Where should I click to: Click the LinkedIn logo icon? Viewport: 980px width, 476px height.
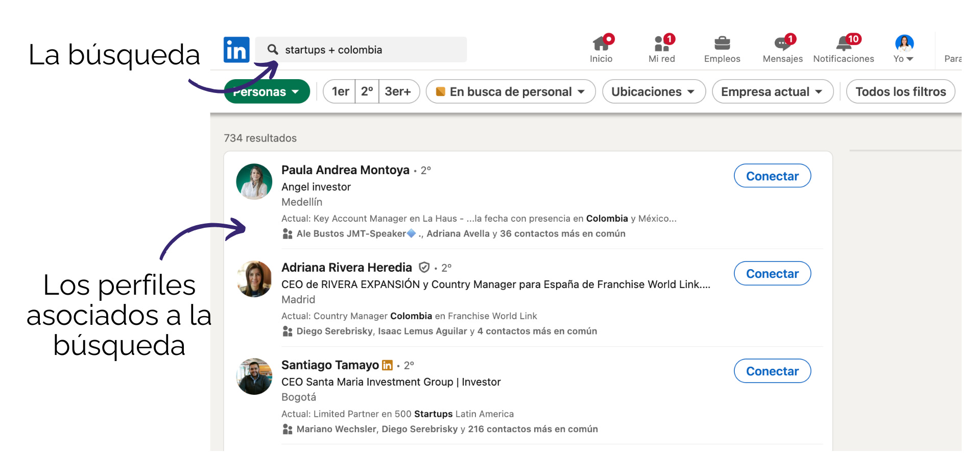point(236,50)
